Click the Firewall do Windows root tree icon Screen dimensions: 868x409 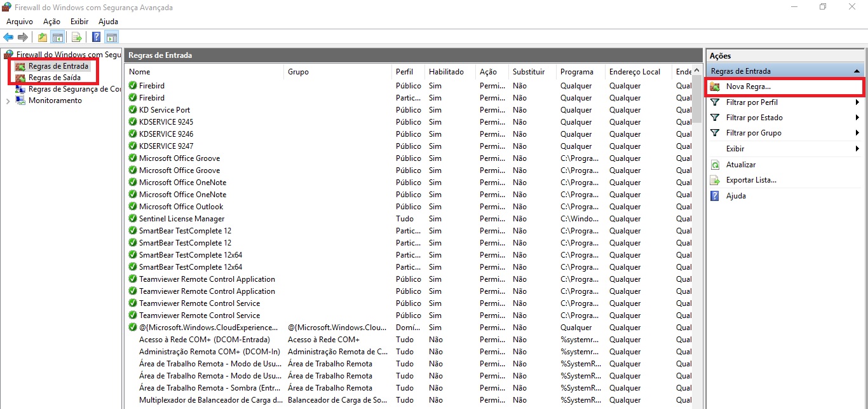9,55
